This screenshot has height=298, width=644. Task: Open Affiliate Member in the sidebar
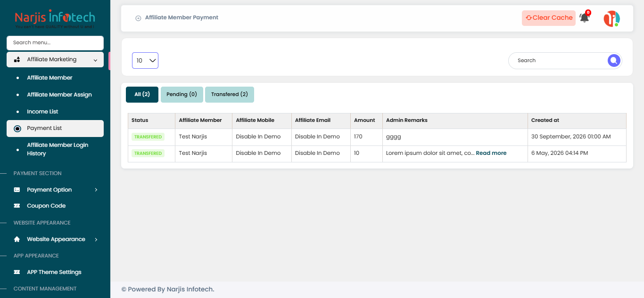click(50, 78)
